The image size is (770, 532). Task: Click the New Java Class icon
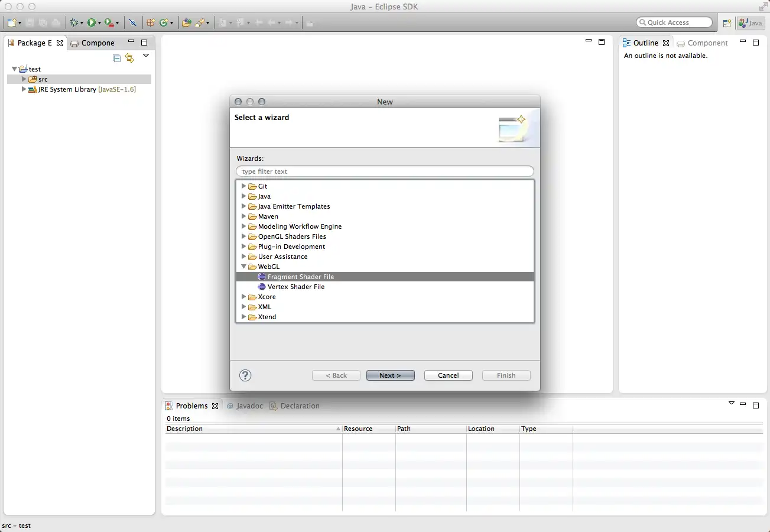163,22
